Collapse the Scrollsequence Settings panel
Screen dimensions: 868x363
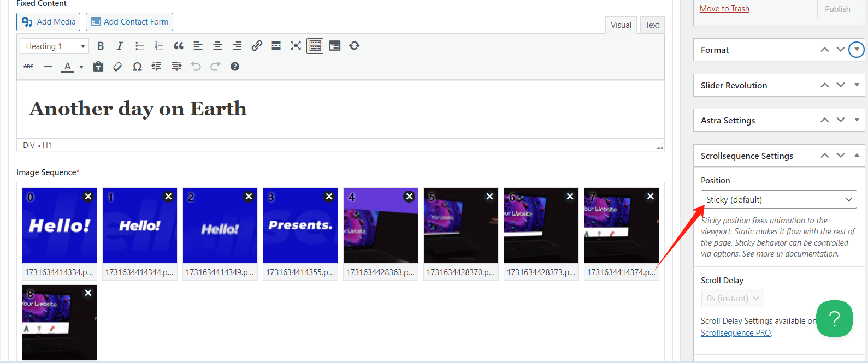point(857,156)
